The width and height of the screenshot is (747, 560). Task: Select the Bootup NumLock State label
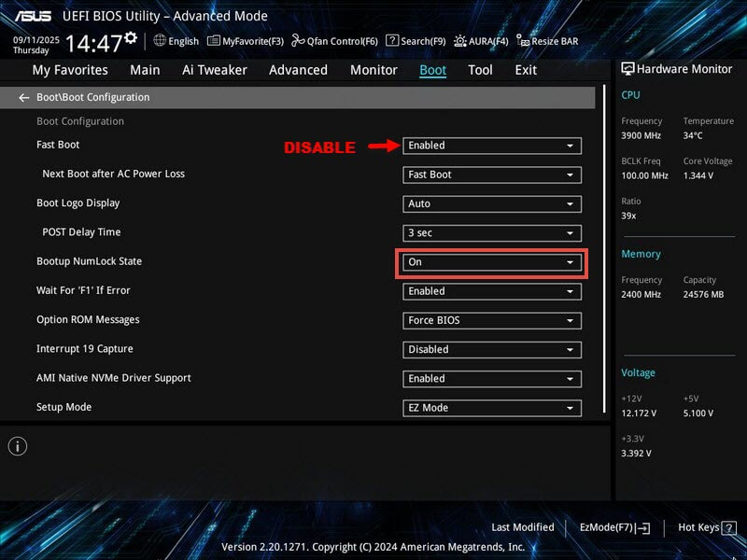click(89, 261)
